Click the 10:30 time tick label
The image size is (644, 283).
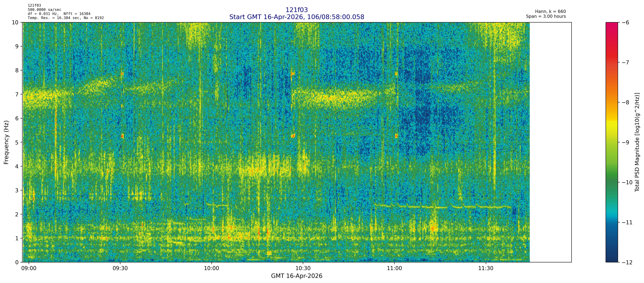(x=303, y=269)
